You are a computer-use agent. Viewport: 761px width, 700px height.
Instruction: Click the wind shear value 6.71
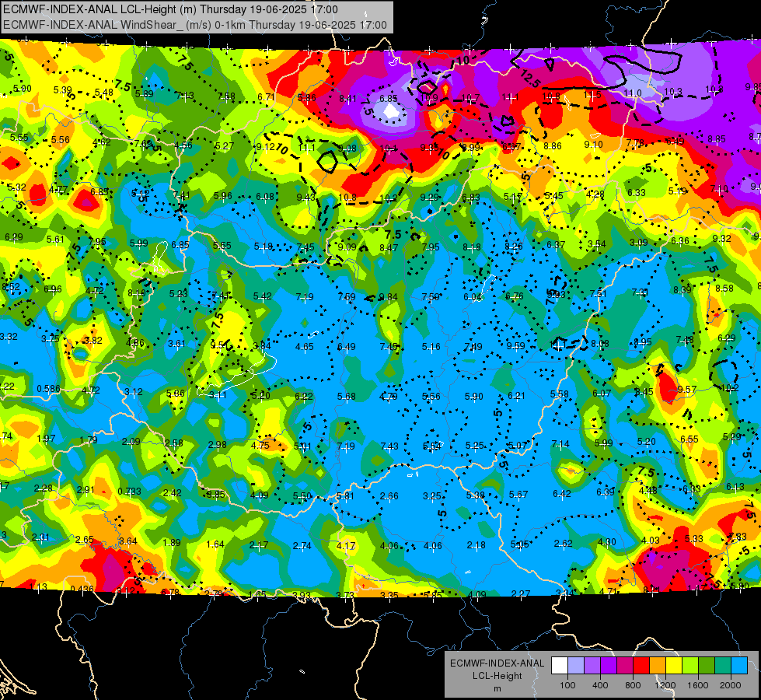pyautogui.click(x=267, y=96)
